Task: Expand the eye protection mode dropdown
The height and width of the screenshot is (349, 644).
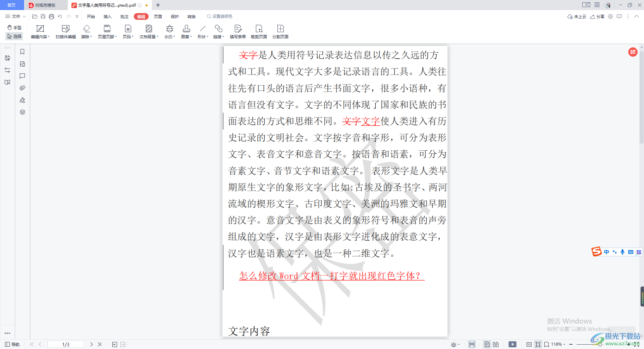Action: [x=455, y=344]
